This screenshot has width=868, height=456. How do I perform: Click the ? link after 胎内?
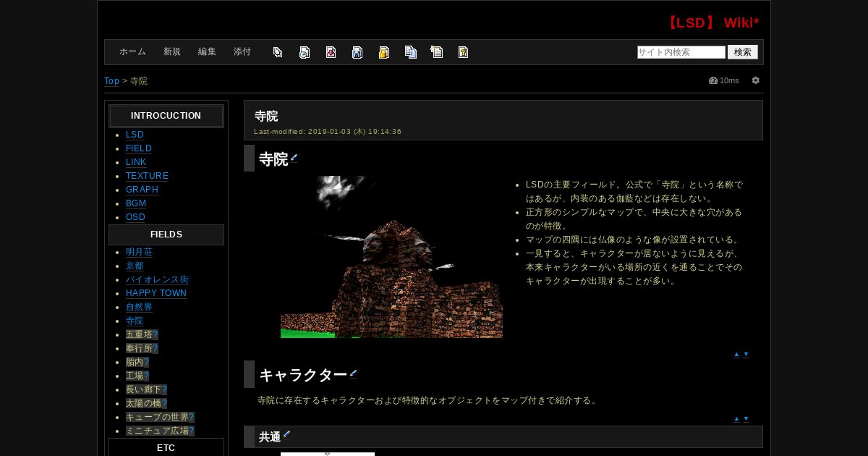point(146,362)
